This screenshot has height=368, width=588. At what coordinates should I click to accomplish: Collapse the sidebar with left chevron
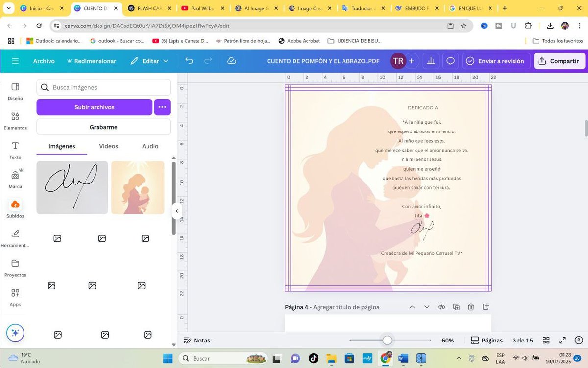tap(177, 211)
